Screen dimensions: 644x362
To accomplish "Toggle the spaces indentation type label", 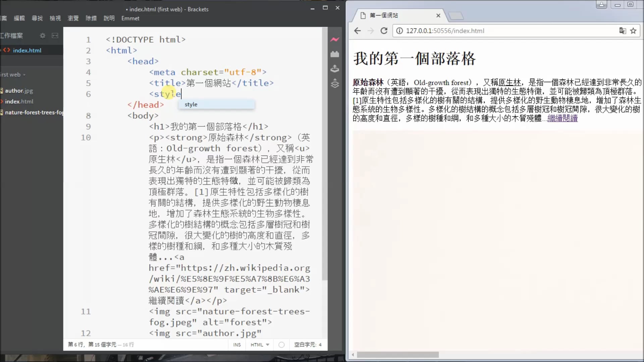I will pos(305,345).
